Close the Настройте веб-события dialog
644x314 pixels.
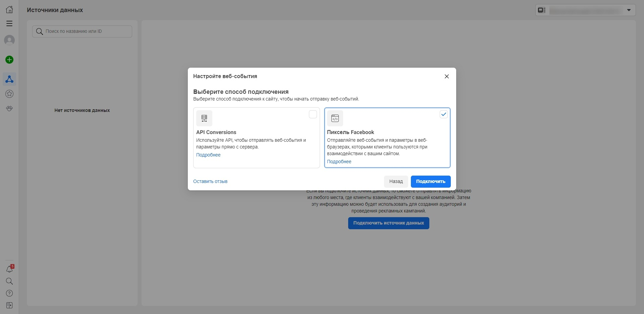click(447, 76)
